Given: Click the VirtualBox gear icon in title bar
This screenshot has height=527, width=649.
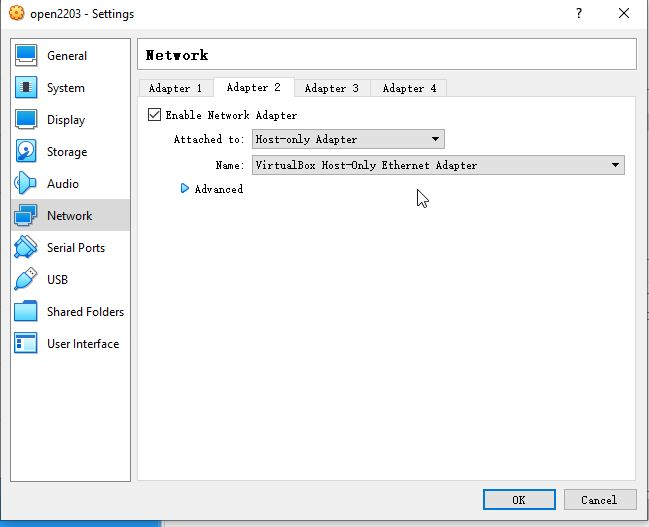Looking at the screenshot, I should [17, 13].
